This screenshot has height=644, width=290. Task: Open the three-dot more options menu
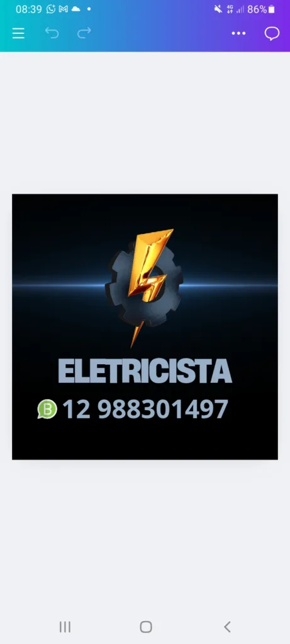click(238, 33)
